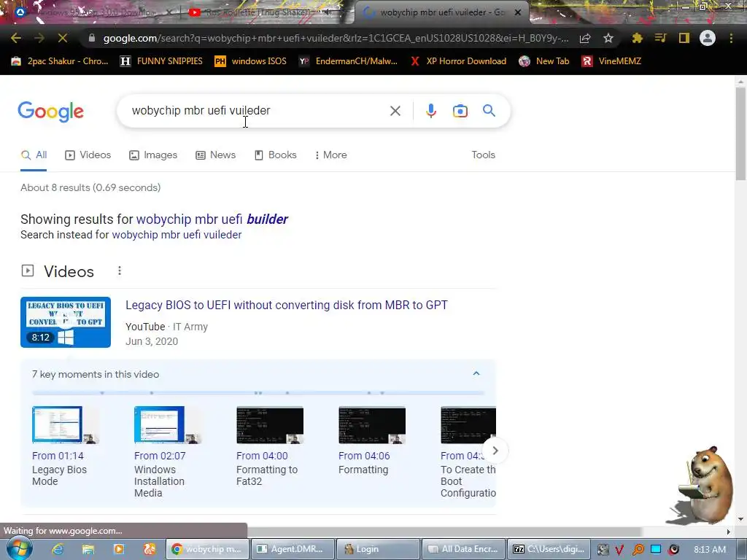Open the VineMEMZ bookmark
The height and width of the screenshot is (560, 747).
(611, 61)
